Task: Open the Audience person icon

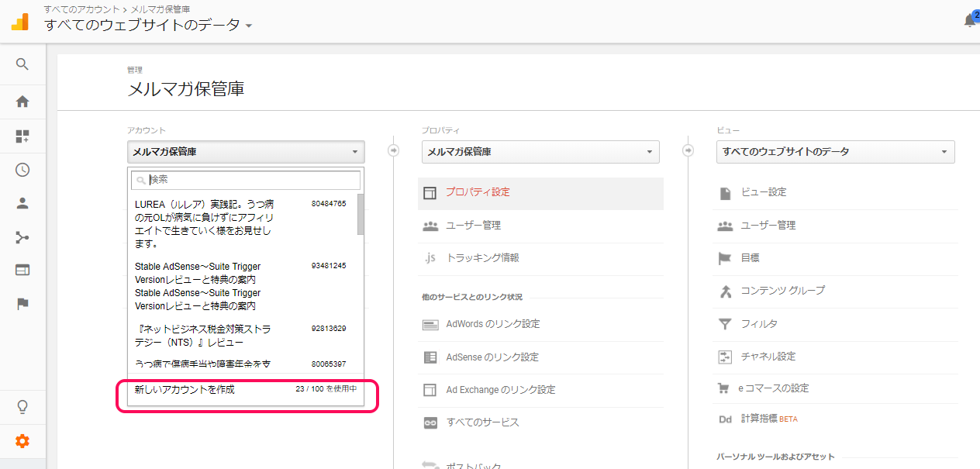Action: pos(22,204)
